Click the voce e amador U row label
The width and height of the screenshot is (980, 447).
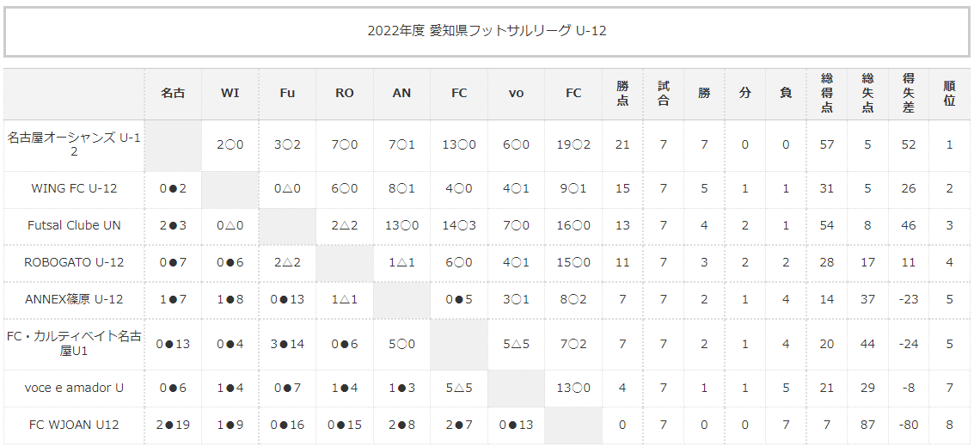74,388
